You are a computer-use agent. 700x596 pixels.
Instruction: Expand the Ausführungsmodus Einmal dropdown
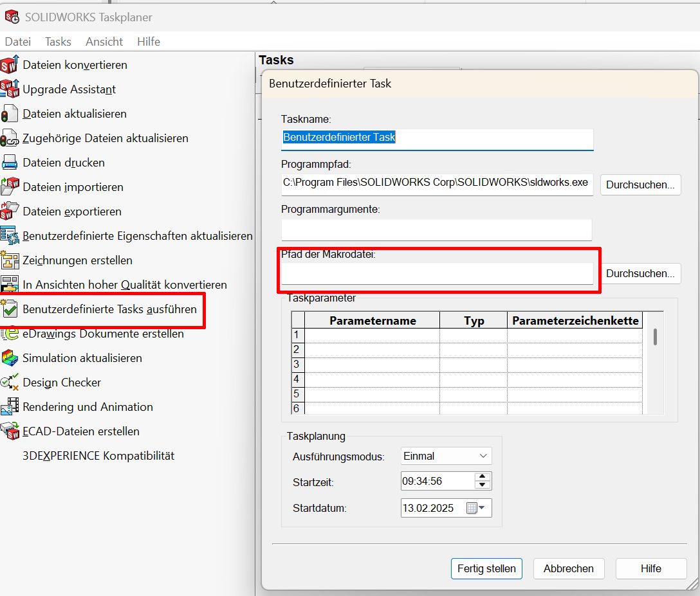point(446,456)
